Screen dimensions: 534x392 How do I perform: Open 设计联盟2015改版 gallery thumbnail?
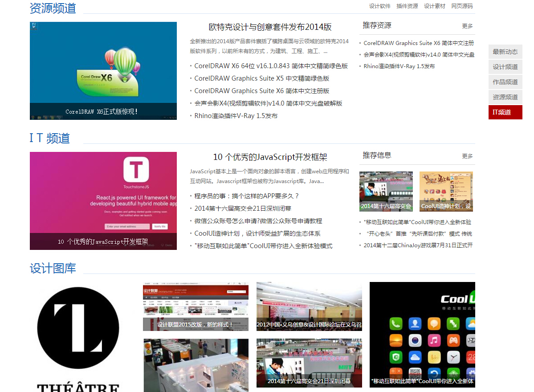click(x=196, y=306)
